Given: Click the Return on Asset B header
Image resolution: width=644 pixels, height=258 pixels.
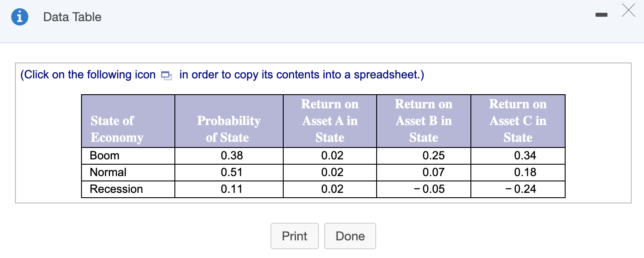Looking at the screenshot, I should tap(424, 121).
